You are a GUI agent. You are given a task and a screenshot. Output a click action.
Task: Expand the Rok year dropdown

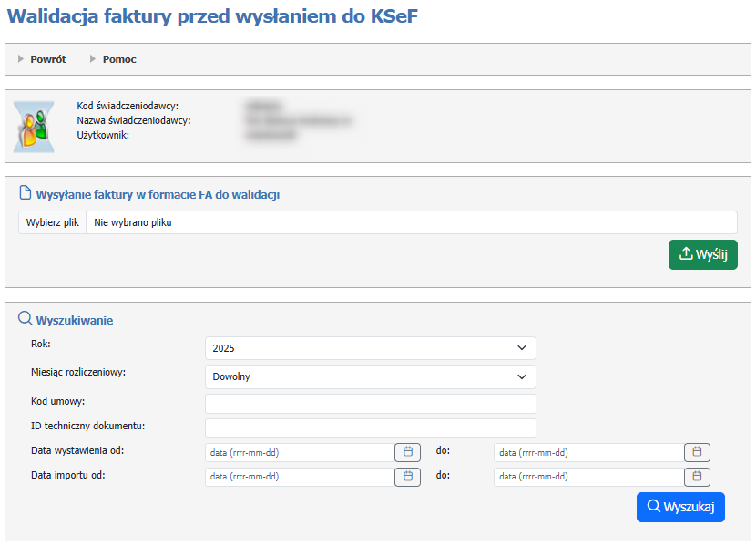(370, 348)
